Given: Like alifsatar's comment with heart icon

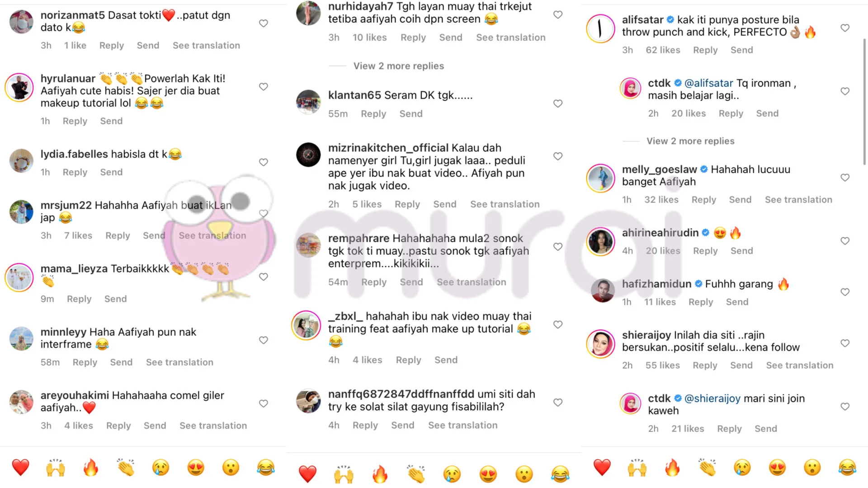Looking at the screenshot, I should click(x=845, y=28).
